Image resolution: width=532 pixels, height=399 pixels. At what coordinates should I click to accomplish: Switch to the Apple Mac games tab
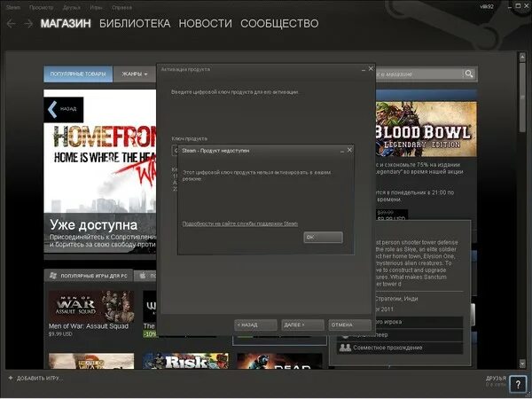coord(145,276)
